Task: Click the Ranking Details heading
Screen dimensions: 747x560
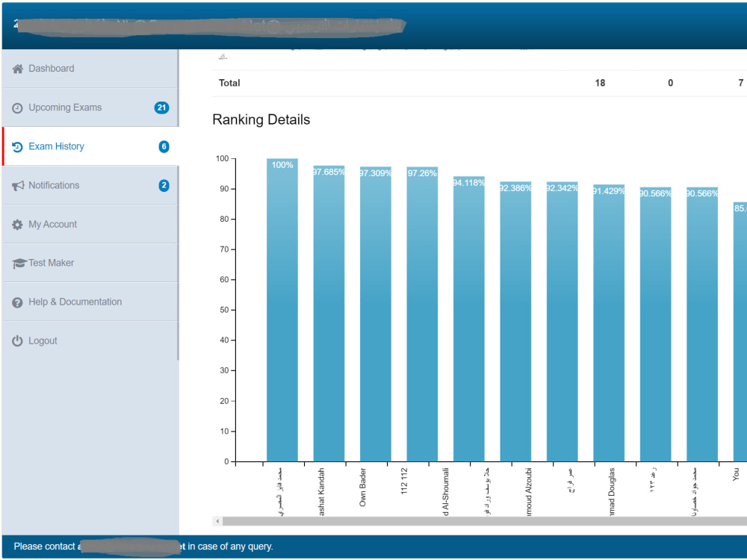Action: coord(261,119)
